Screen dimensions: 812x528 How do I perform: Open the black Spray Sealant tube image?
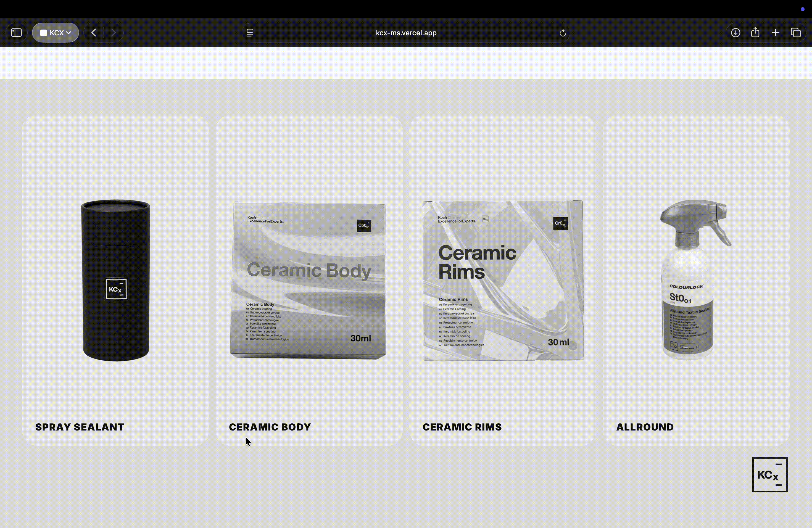(x=116, y=280)
